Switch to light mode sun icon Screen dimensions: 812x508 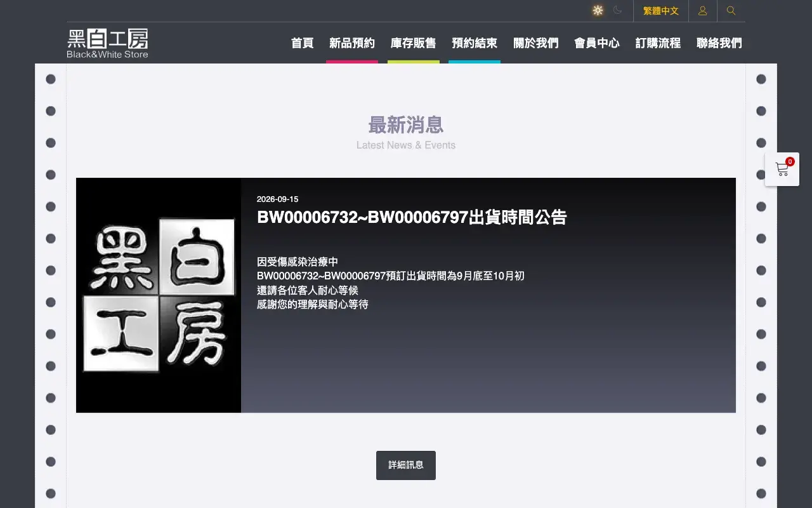click(598, 10)
